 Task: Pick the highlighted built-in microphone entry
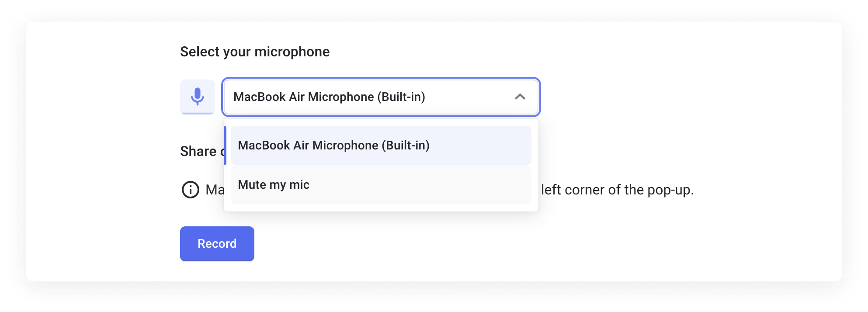(x=333, y=146)
